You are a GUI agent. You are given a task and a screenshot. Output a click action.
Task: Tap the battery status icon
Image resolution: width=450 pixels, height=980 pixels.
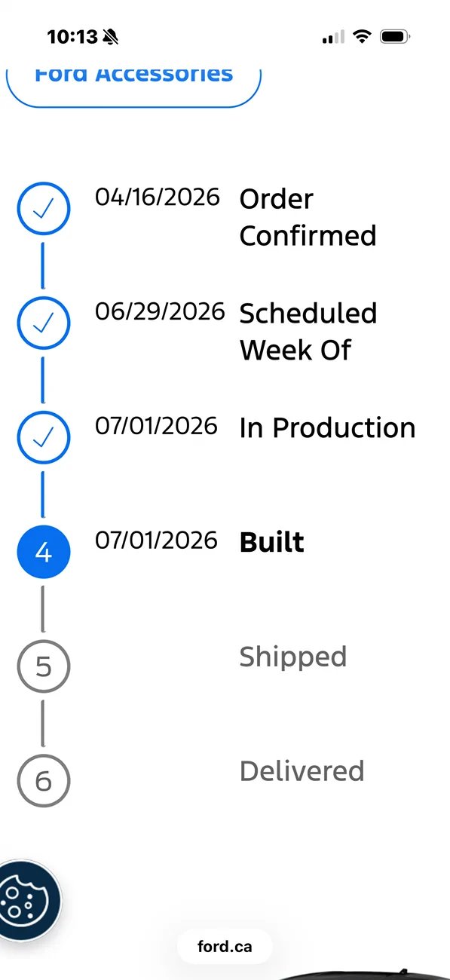point(395,36)
